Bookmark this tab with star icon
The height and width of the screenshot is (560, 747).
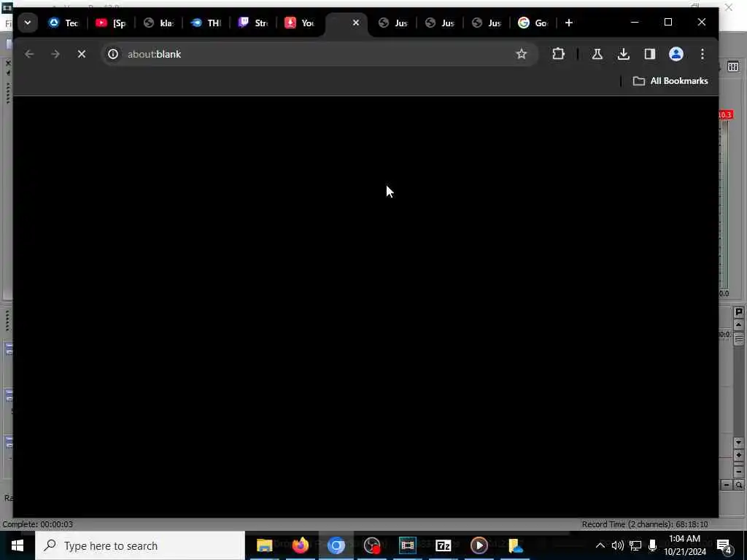point(521,54)
